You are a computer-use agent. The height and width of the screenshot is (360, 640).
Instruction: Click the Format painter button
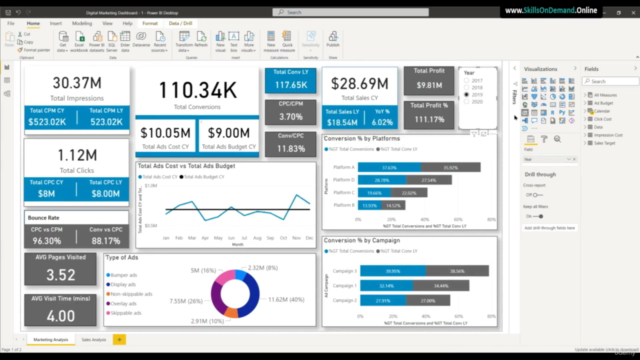(33, 50)
